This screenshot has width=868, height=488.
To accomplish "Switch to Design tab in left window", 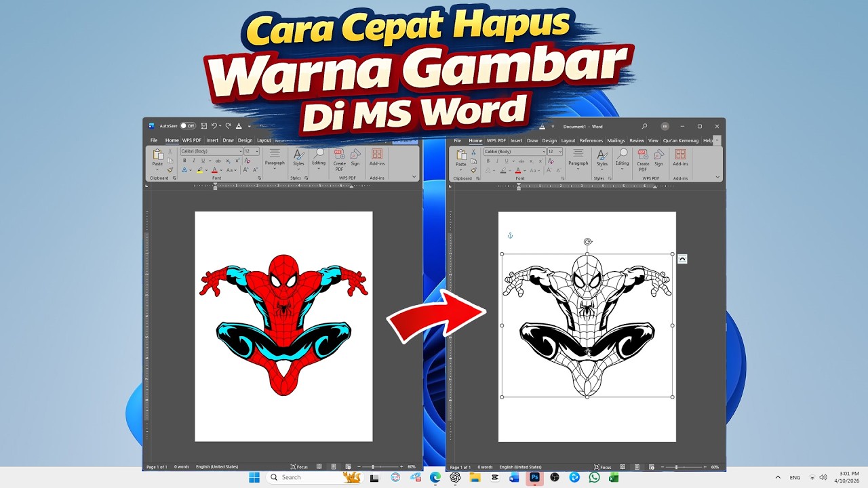I will click(x=245, y=140).
